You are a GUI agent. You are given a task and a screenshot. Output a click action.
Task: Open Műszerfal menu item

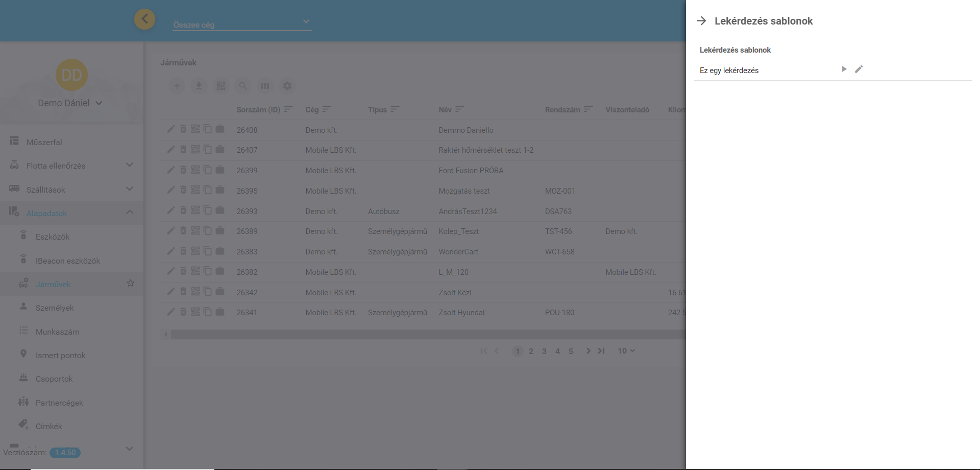pyautogui.click(x=44, y=142)
